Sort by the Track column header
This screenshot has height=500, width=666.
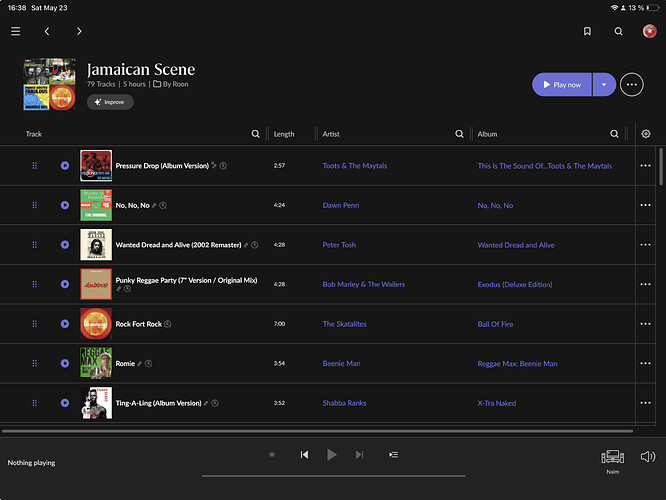[34, 134]
